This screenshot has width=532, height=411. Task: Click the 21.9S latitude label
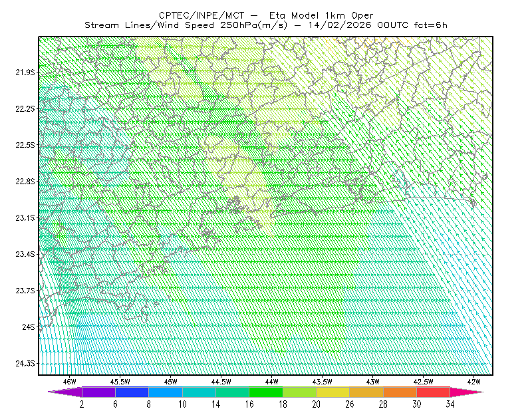click(25, 72)
